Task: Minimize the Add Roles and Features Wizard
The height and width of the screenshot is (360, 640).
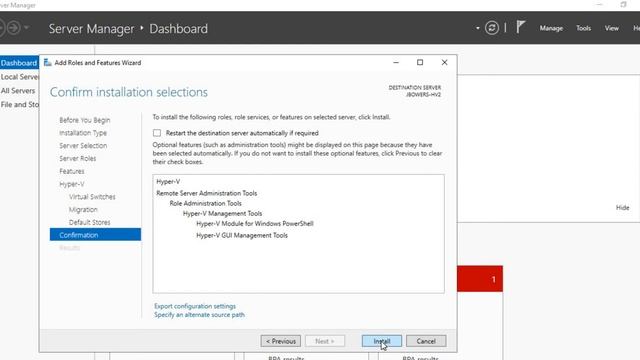Action: [x=396, y=62]
